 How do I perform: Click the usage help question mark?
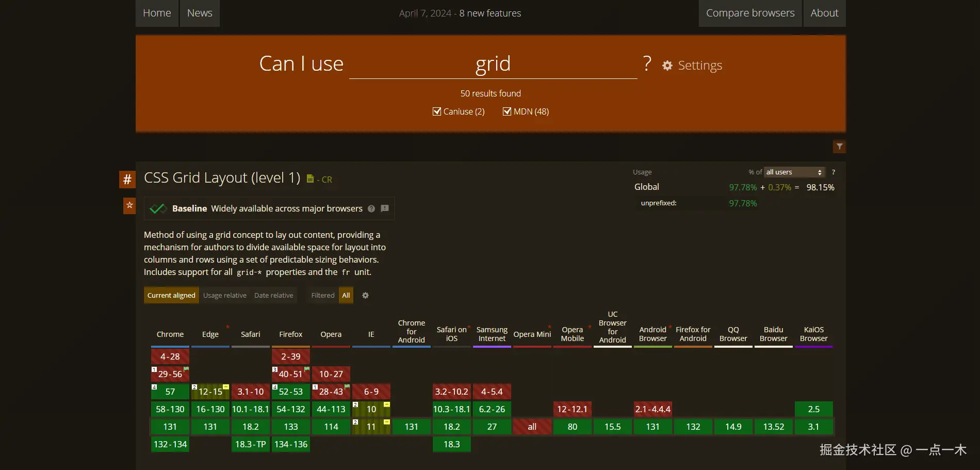click(833, 172)
